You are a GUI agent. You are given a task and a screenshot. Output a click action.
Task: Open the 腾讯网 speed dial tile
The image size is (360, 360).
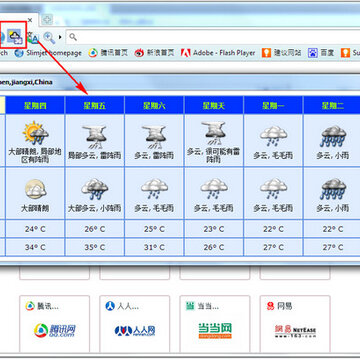click(54, 324)
